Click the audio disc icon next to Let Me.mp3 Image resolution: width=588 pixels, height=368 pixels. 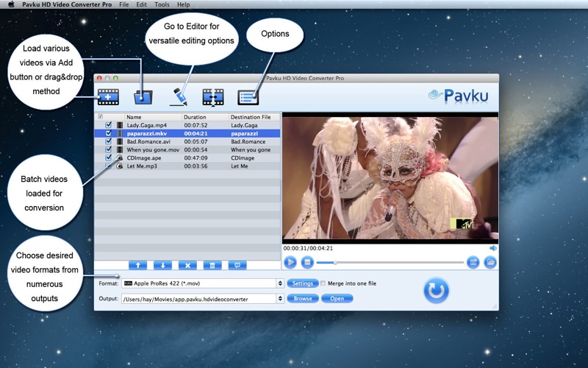click(x=120, y=166)
